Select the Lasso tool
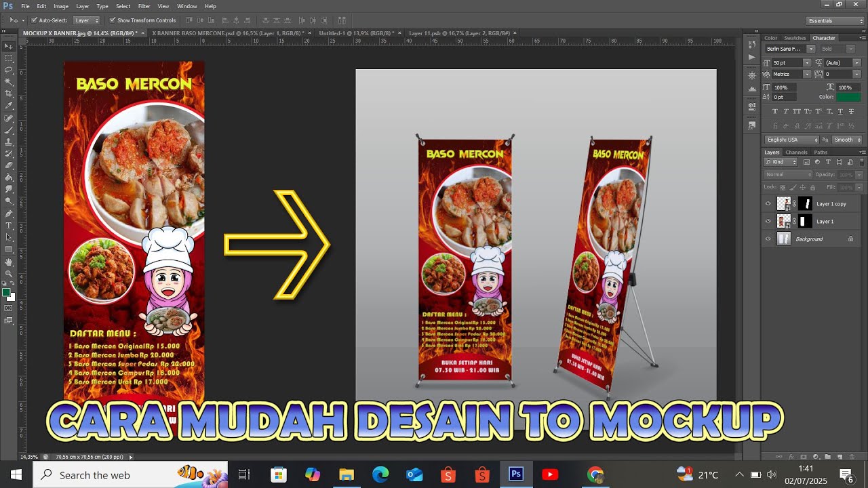The height and width of the screenshot is (488, 868). click(x=9, y=70)
